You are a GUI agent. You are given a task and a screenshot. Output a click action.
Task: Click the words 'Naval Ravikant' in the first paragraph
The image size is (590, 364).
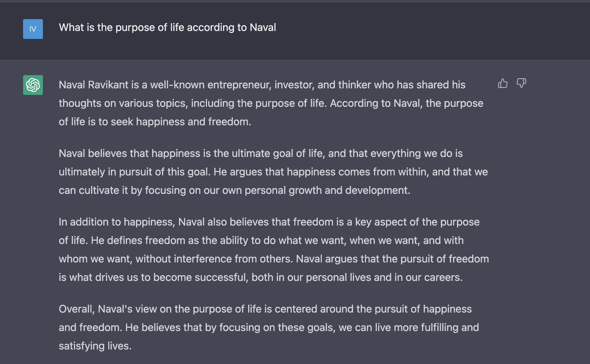click(x=93, y=85)
